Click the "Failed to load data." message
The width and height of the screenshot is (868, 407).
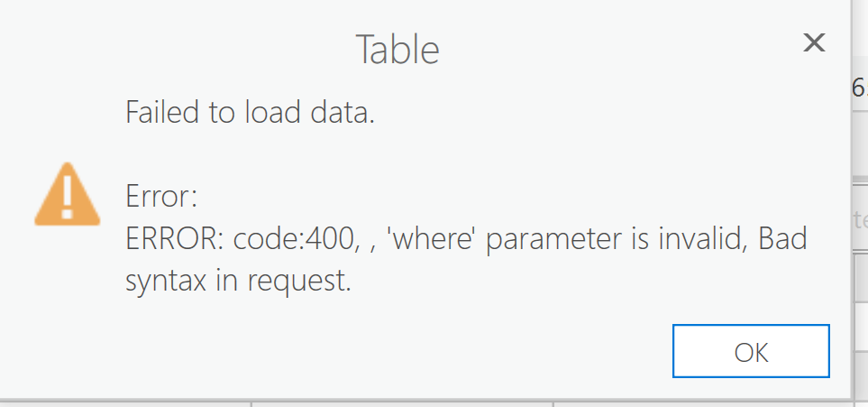(250, 114)
